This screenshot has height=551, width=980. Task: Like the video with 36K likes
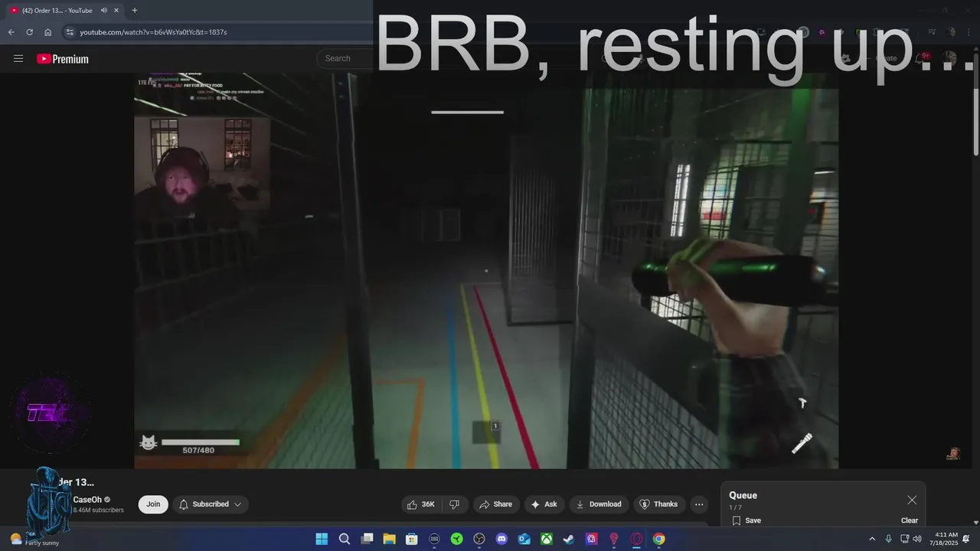tap(421, 504)
